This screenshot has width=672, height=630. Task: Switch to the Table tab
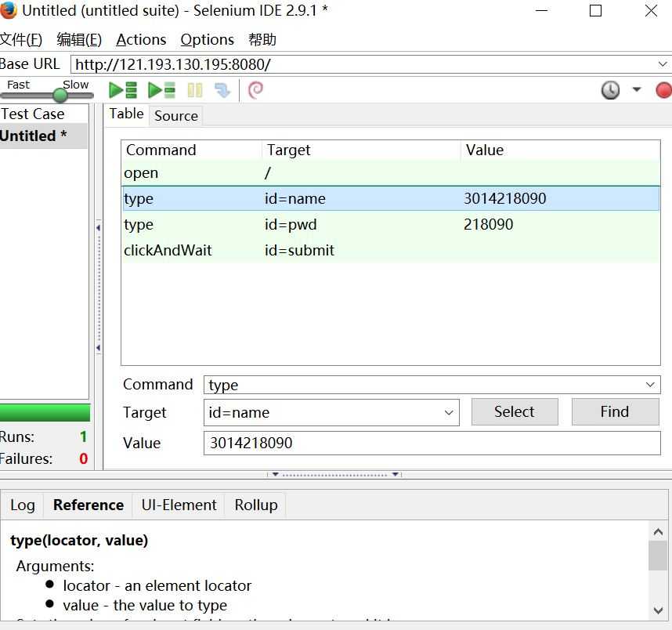(x=126, y=114)
